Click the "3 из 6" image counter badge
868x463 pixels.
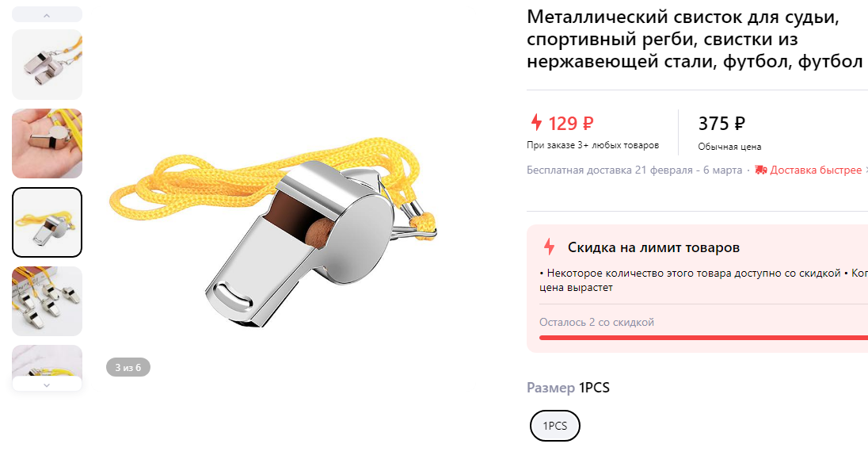coord(128,367)
